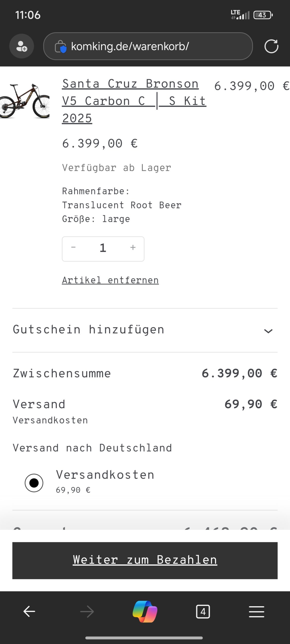This screenshot has height=644, width=290.
Task: Tap the forward navigation arrow
Action: tap(87, 612)
